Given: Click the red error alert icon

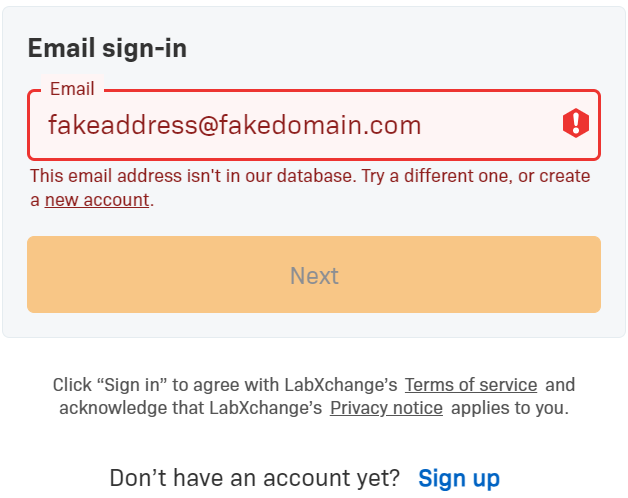Looking at the screenshot, I should [x=576, y=124].
